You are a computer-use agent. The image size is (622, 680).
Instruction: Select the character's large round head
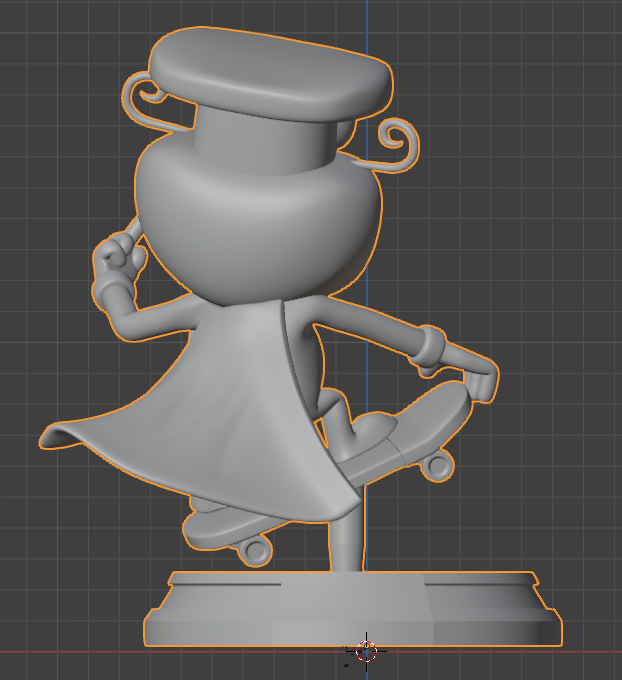pos(259,219)
